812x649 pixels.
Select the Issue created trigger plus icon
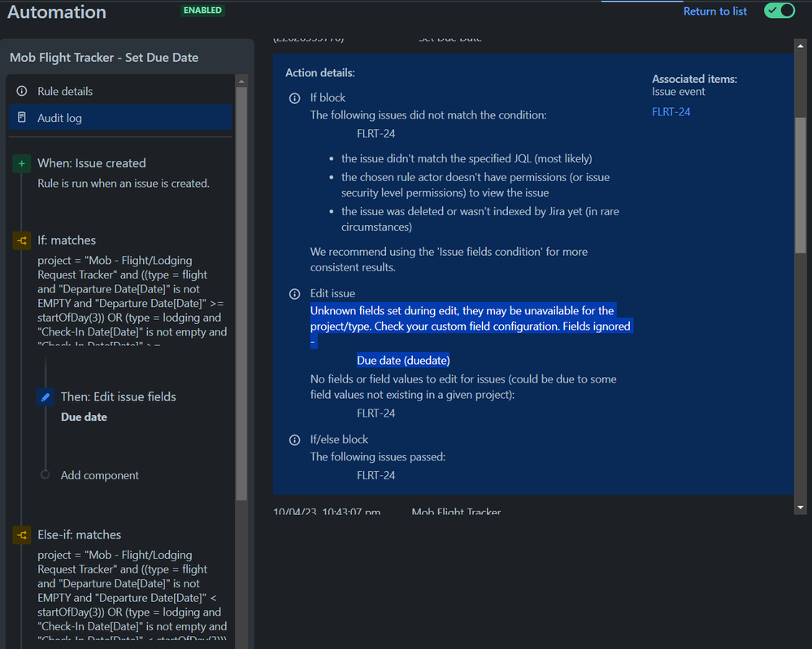pyautogui.click(x=22, y=163)
